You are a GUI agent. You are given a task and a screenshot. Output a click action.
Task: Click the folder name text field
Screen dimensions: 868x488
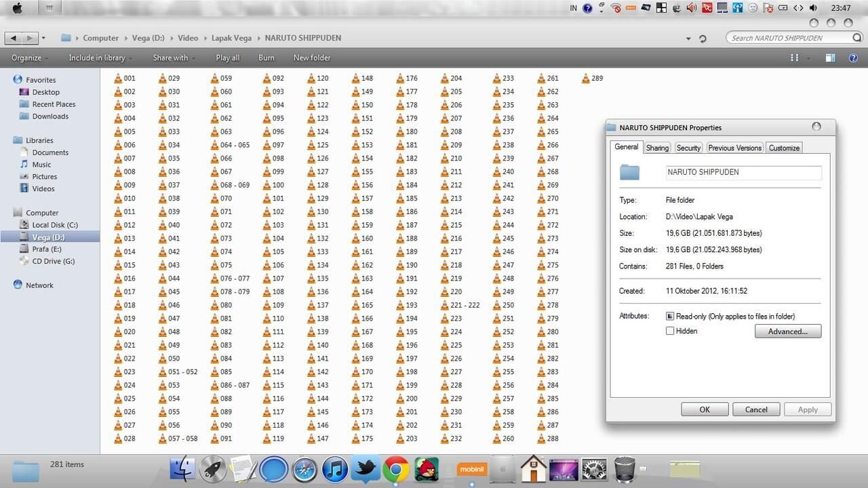[x=744, y=172]
